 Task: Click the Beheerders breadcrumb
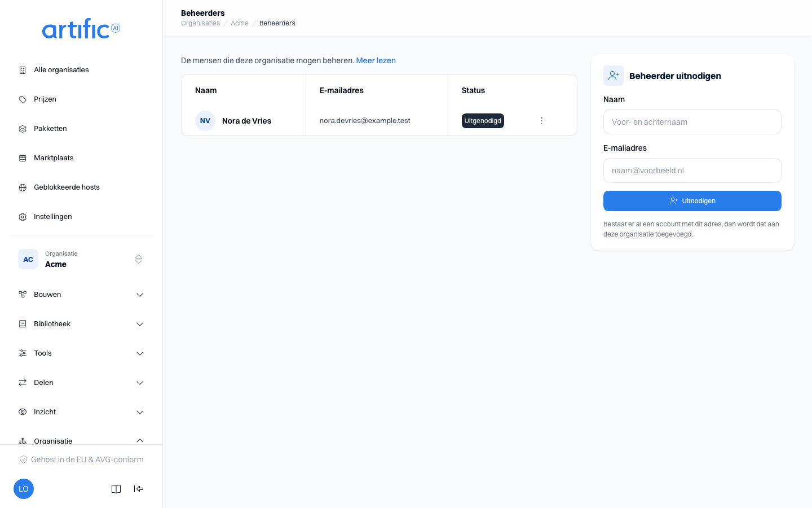click(x=277, y=23)
